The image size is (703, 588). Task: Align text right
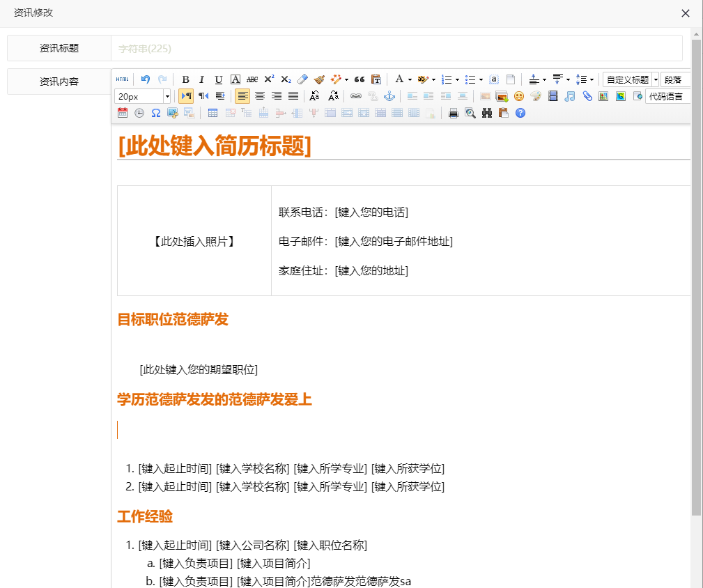[x=277, y=96]
